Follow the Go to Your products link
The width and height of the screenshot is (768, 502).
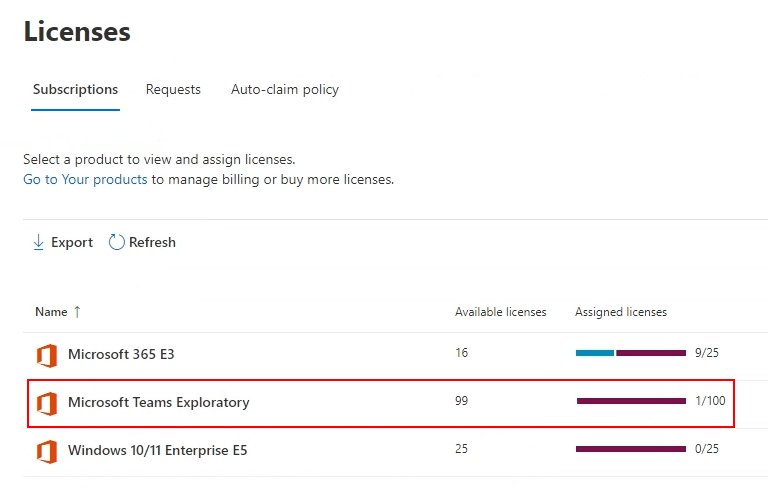point(85,180)
